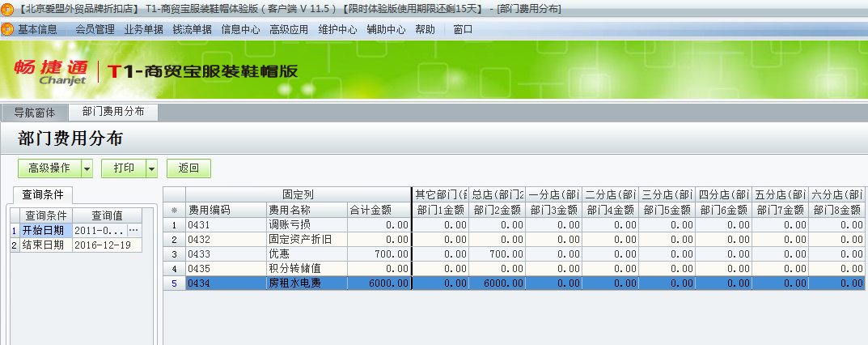Click the icon beside 基本信息 menu
This screenshot has height=345, width=868.
tap(7, 29)
